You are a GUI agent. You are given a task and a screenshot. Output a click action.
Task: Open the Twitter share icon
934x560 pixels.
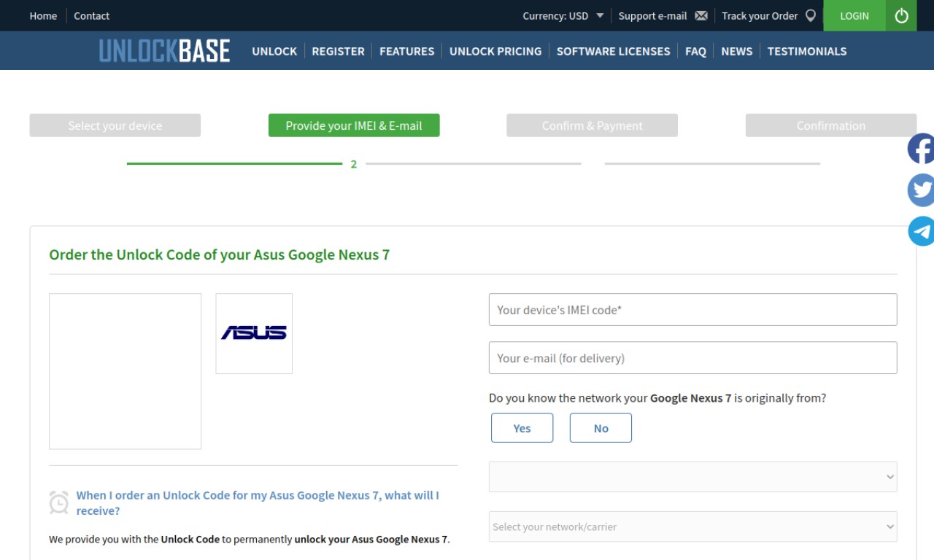pos(922,190)
